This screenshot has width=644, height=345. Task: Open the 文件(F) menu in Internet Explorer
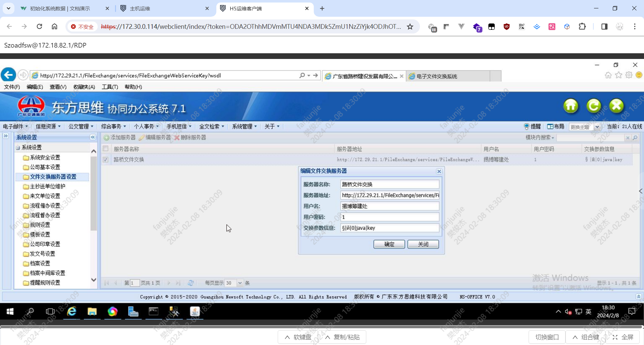coord(12,87)
